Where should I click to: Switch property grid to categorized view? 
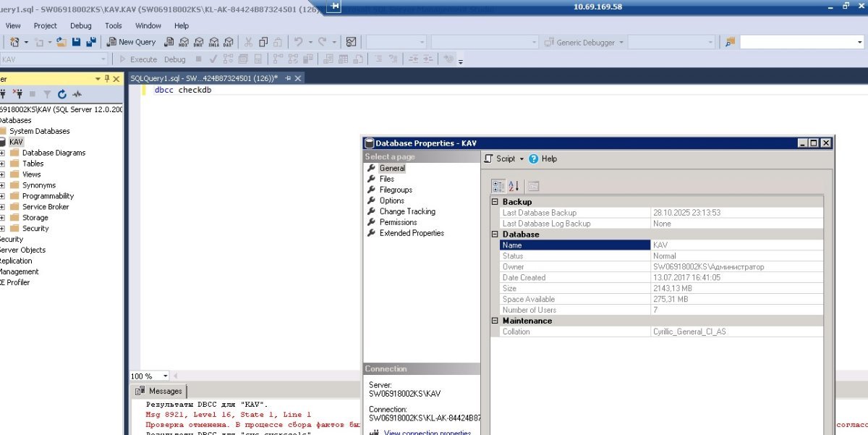(498, 186)
